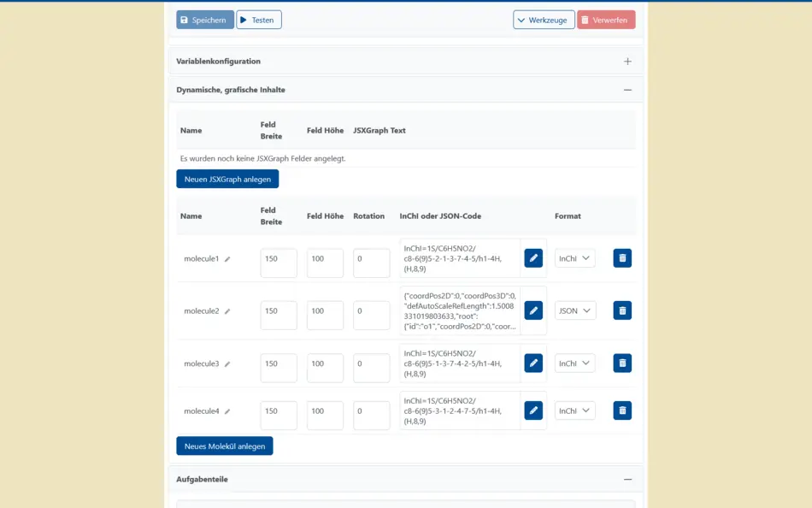Screen dimensions: 812x508
Task: Delete molecule3 using the trash button
Action: point(622,363)
